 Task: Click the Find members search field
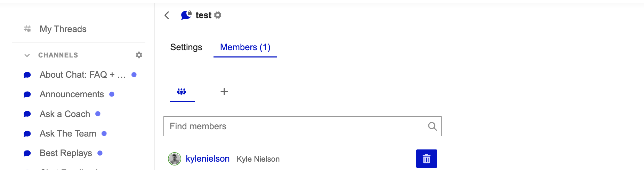click(x=296, y=126)
